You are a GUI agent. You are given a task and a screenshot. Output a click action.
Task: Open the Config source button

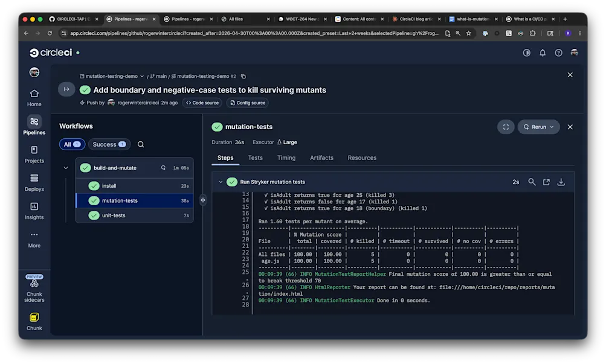coord(248,103)
